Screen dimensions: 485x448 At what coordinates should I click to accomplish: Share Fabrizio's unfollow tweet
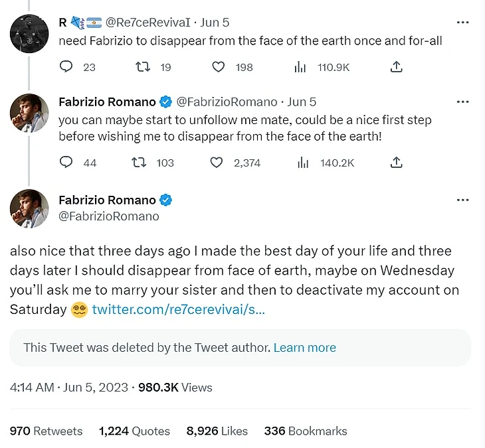tap(396, 163)
